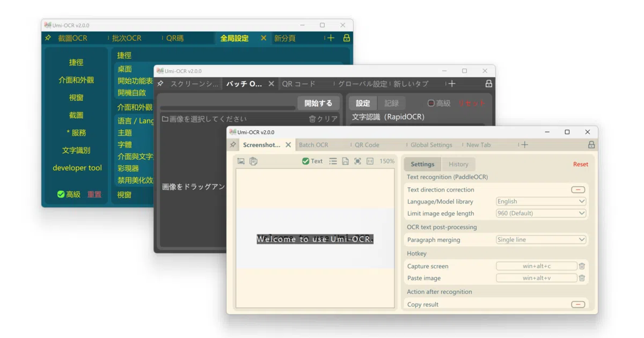Click the lock icon in the English window
644x338 pixels.
[x=591, y=145]
